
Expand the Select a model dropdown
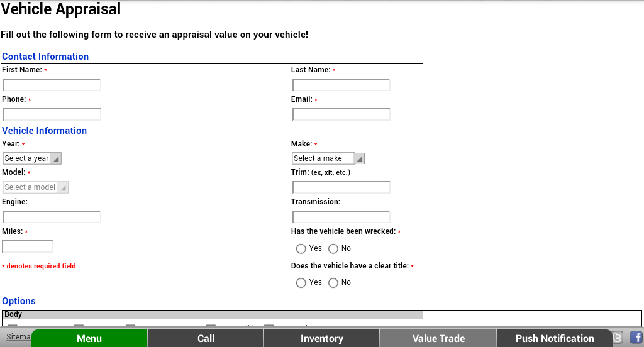pyautogui.click(x=35, y=187)
